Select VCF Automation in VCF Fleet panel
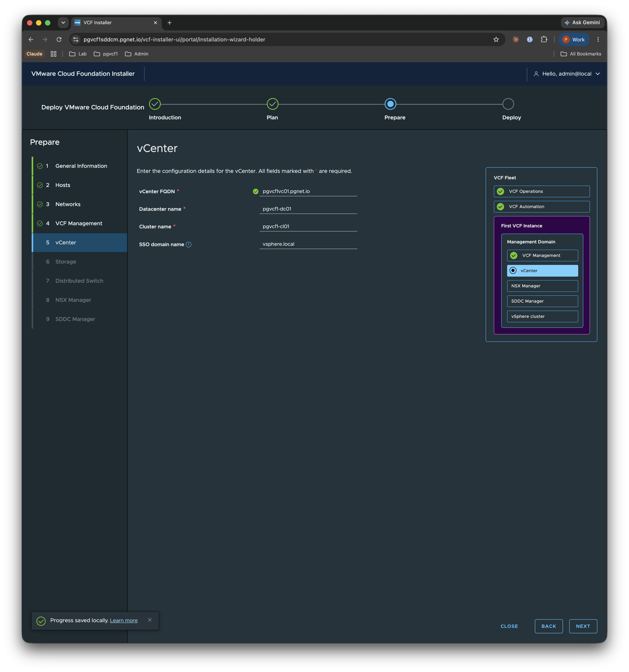 pyautogui.click(x=541, y=206)
